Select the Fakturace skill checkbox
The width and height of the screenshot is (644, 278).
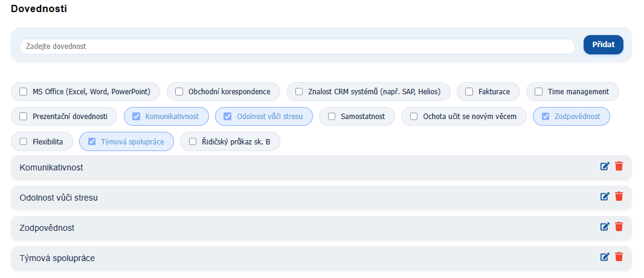pos(469,92)
